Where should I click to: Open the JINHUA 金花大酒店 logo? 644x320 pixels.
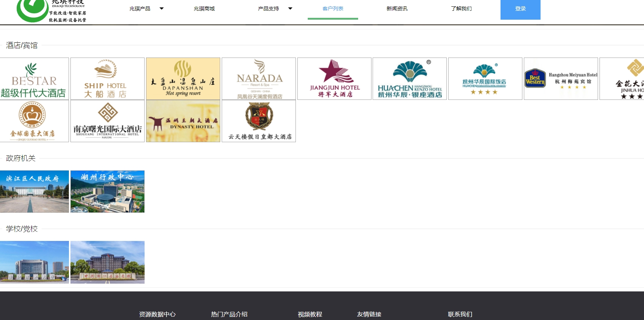622,79
